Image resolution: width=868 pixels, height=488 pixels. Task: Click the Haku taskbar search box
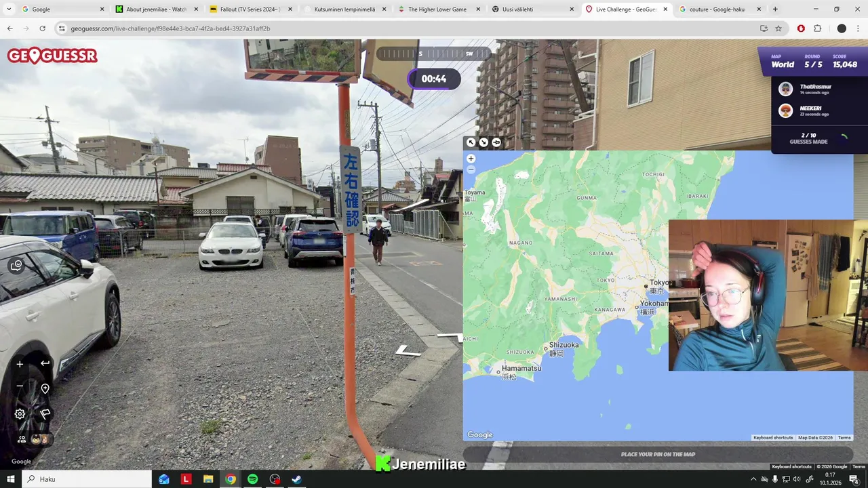87,479
